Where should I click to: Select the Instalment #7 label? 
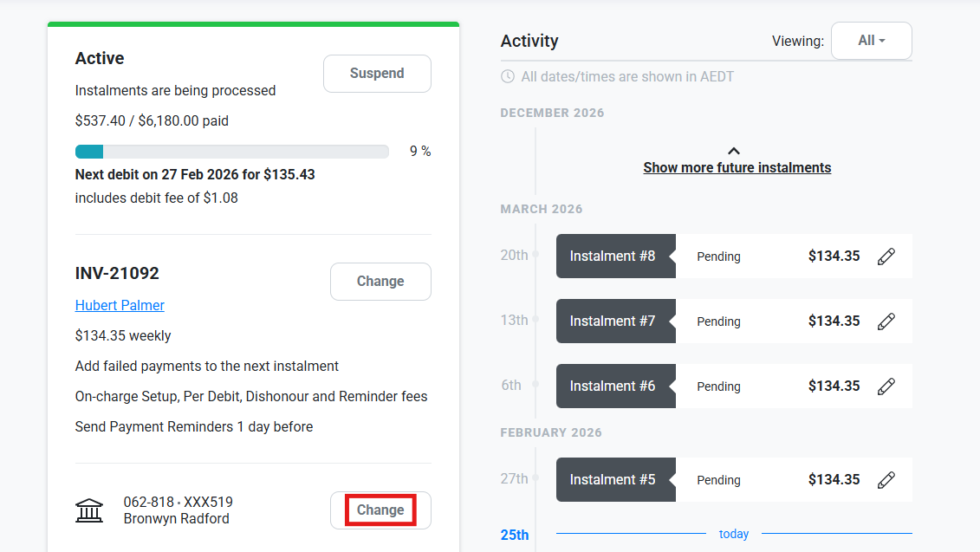[x=613, y=321]
